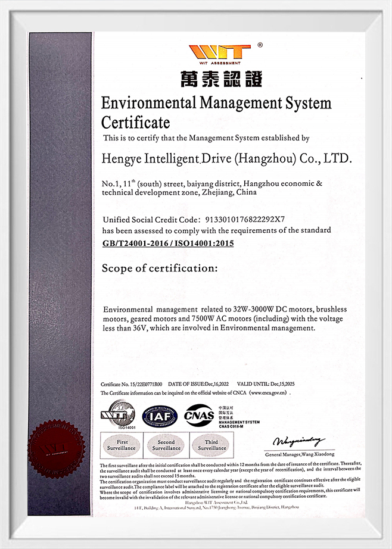392x549 pixels.
Task: Click the General Manager handwritten signature
Action: 298,441
